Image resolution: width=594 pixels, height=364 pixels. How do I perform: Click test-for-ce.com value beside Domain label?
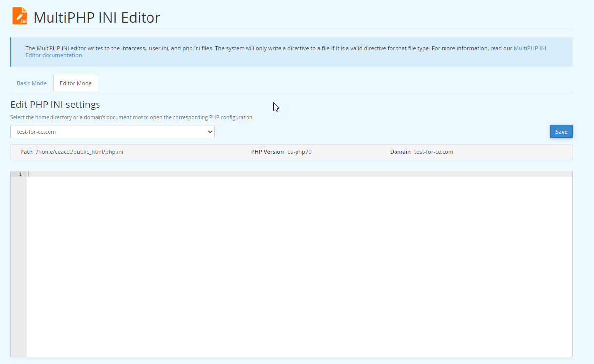tap(434, 152)
